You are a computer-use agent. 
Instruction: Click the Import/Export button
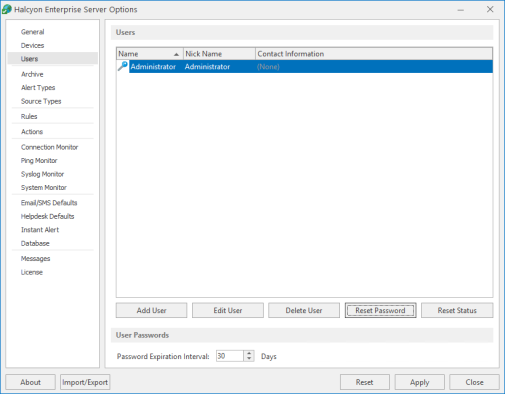(85, 382)
